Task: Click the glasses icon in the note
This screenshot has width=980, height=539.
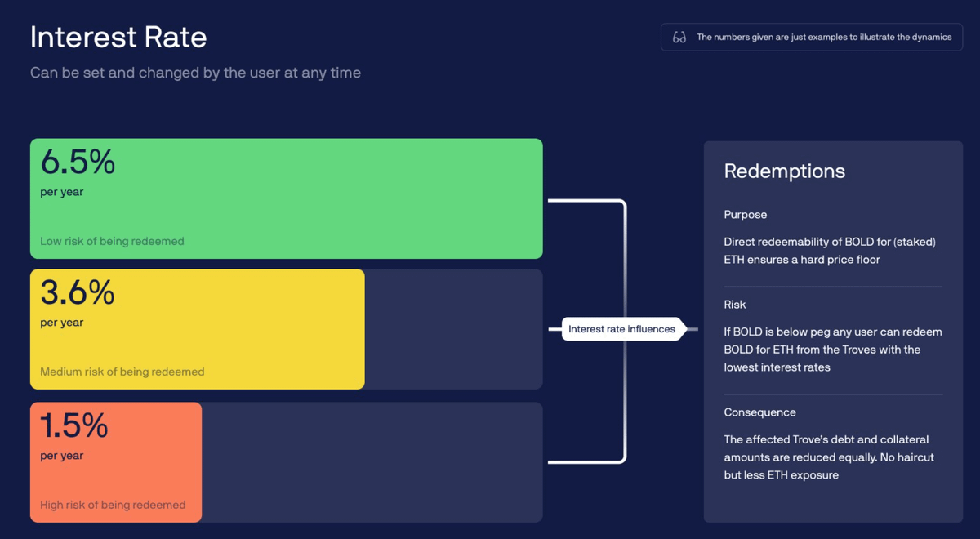Action: click(679, 38)
